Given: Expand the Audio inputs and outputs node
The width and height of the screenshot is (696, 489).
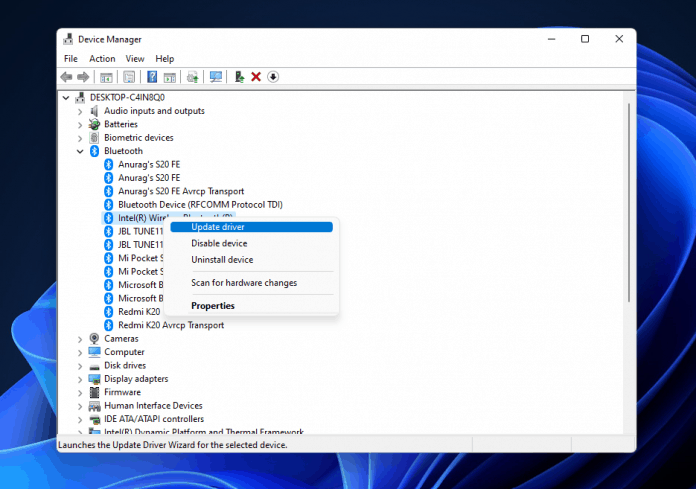Looking at the screenshot, I should click(x=80, y=111).
